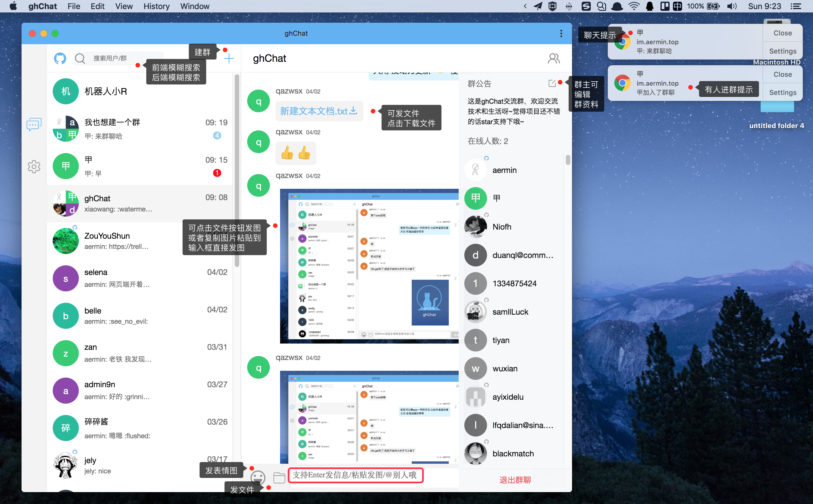Click the message input box

[x=356, y=475]
